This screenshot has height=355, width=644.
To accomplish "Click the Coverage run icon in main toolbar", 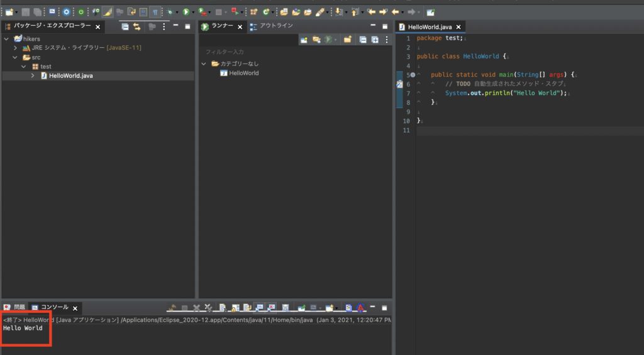I will (x=203, y=13).
